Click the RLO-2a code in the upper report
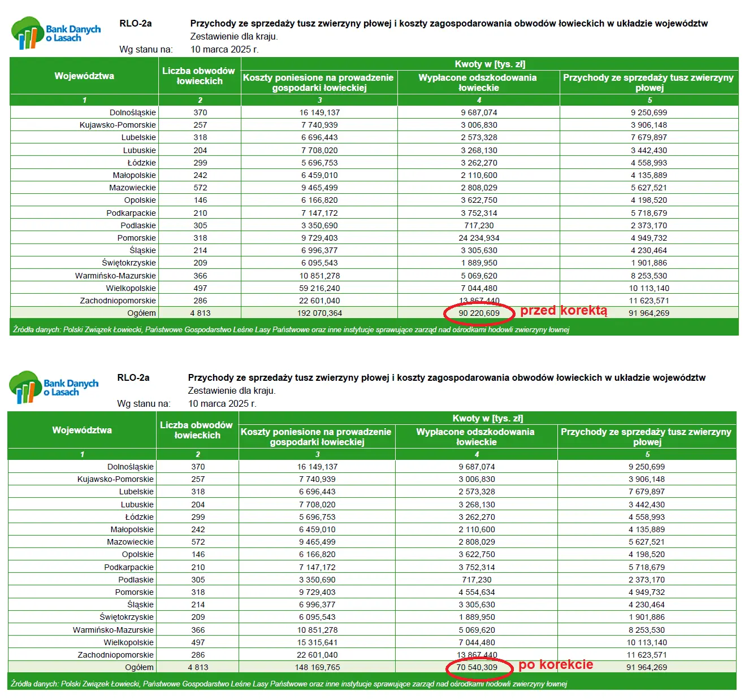 [x=136, y=24]
